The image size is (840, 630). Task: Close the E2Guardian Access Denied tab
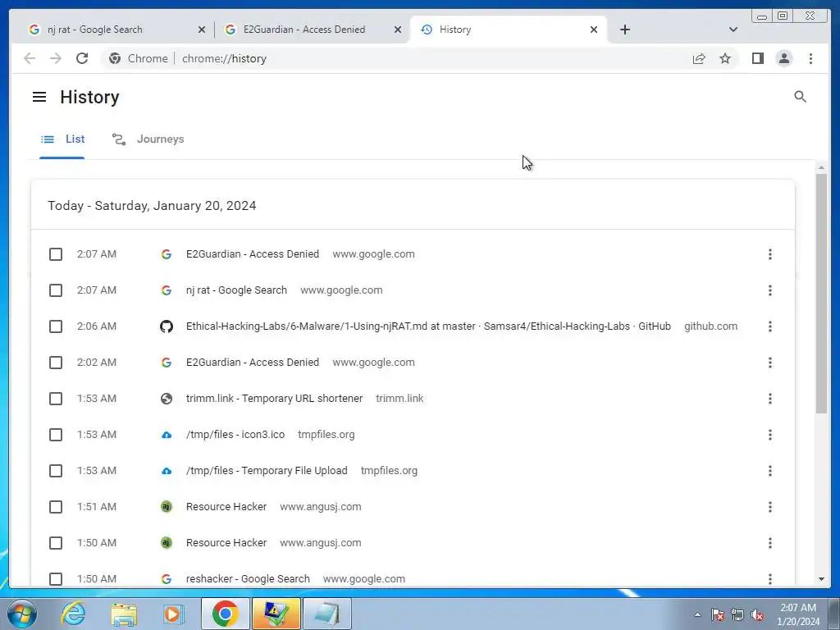[x=398, y=30]
